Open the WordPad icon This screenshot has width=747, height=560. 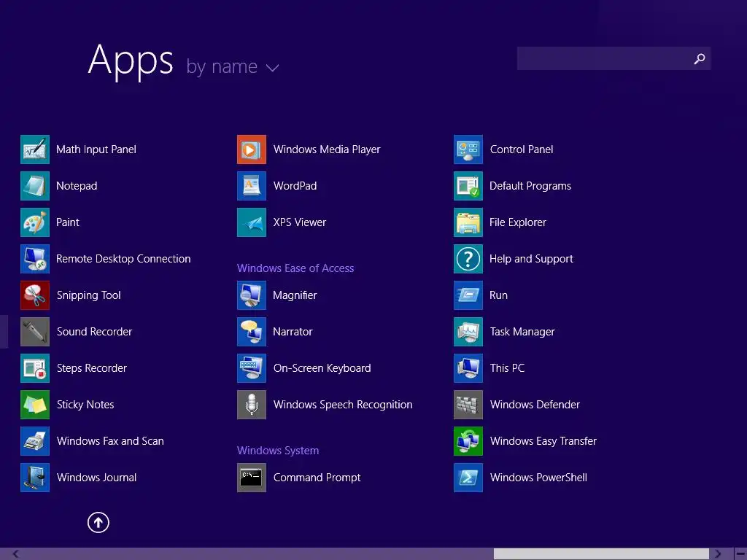[252, 186]
